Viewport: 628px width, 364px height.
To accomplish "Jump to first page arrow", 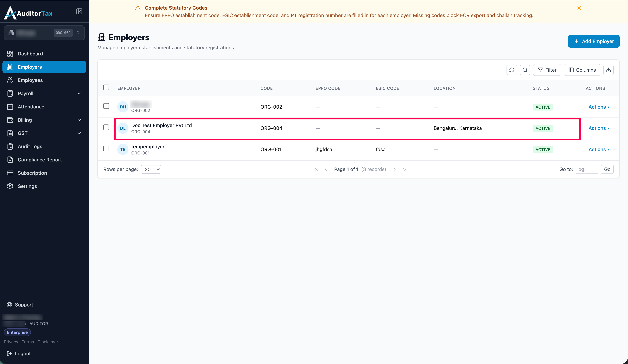I will click(316, 169).
